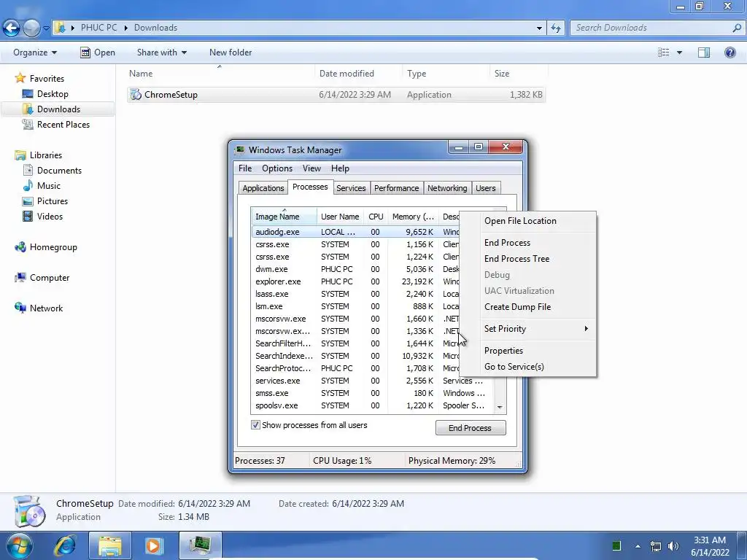
Task: Switch to the Applications tab
Action: pyautogui.click(x=263, y=188)
